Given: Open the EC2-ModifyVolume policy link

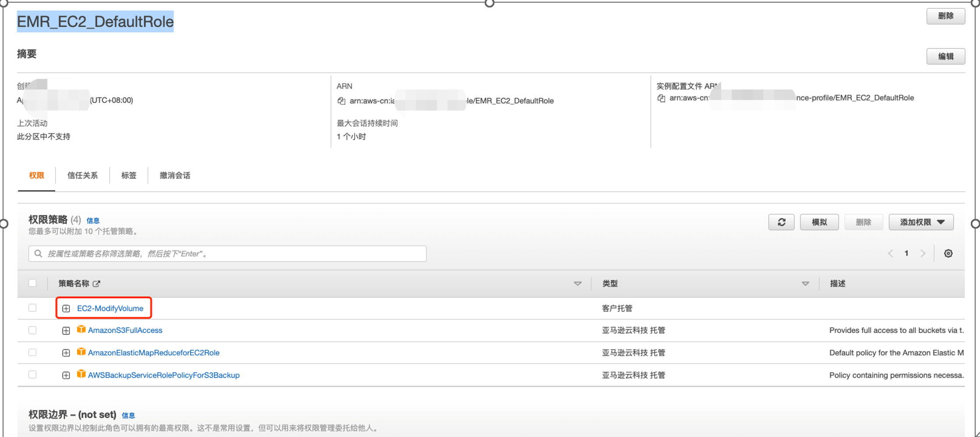Looking at the screenshot, I should [110, 308].
